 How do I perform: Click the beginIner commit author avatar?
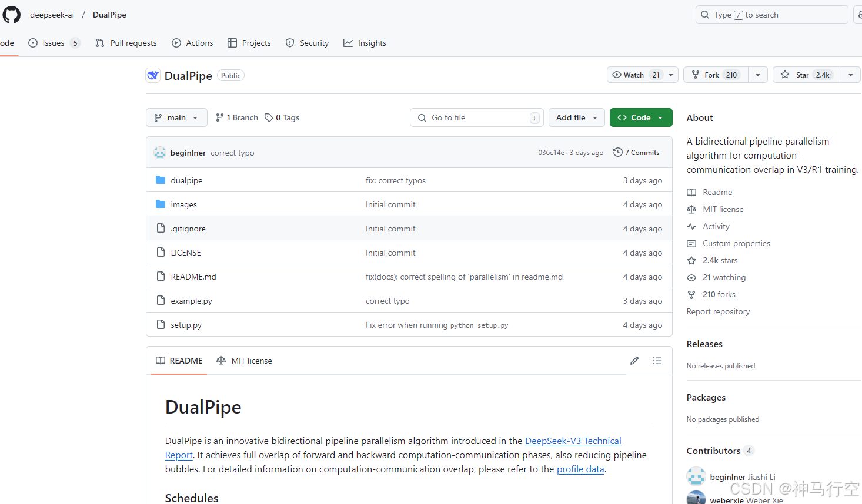tap(160, 153)
